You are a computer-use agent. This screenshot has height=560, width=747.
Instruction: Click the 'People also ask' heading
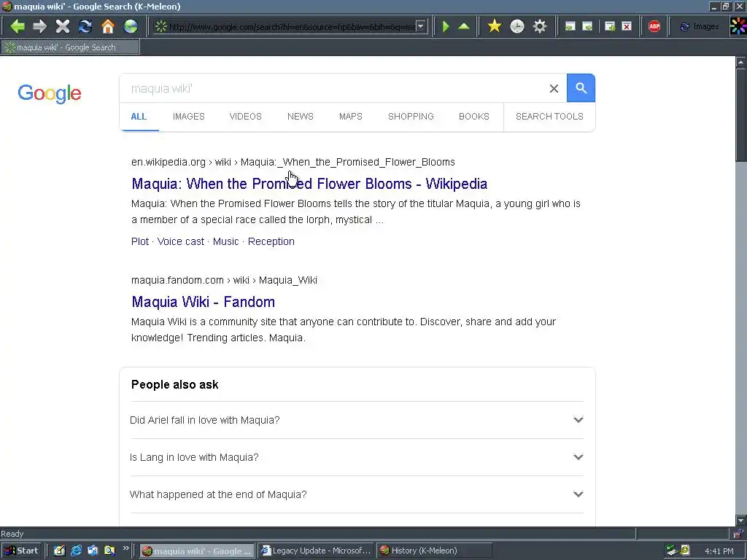coord(175,385)
